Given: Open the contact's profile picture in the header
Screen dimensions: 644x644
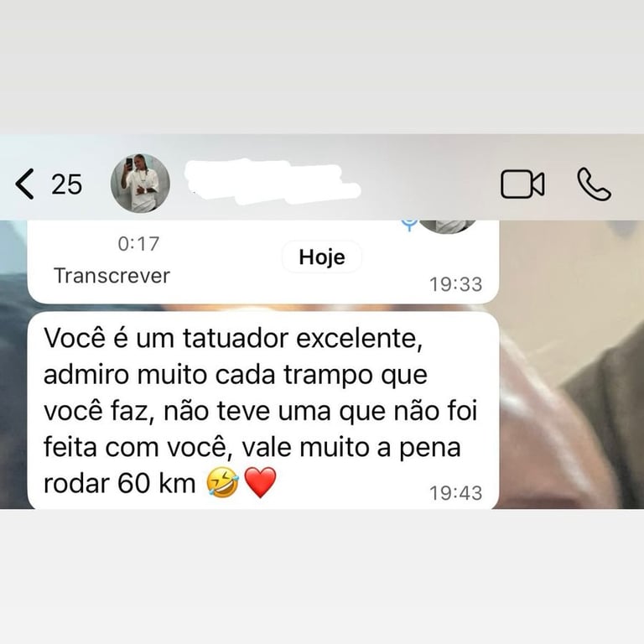Looking at the screenshot, I should (141, 183).
